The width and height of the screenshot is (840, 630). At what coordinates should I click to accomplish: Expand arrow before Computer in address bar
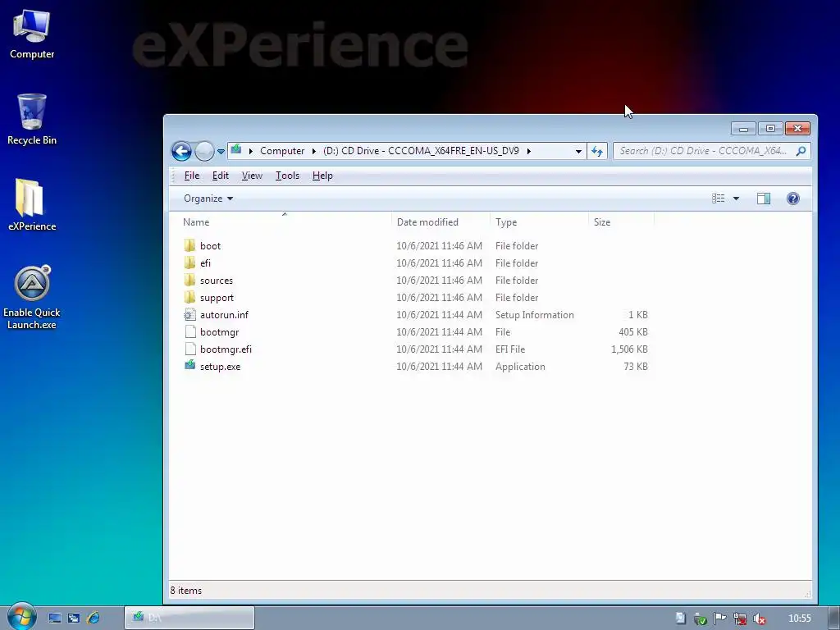click(x=250, y=151)
